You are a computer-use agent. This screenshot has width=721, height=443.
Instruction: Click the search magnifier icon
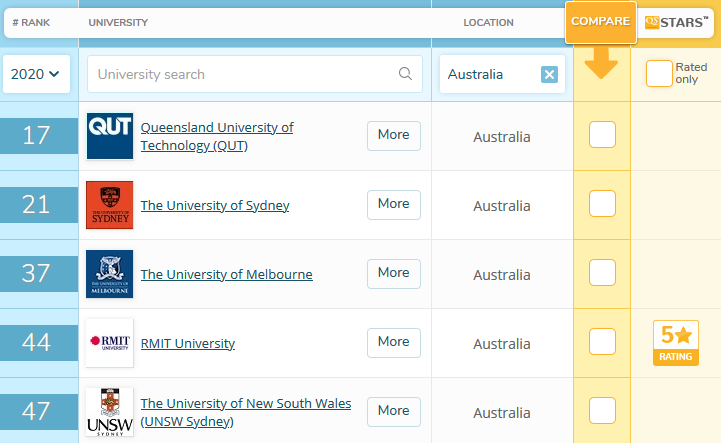click(405, 74)
